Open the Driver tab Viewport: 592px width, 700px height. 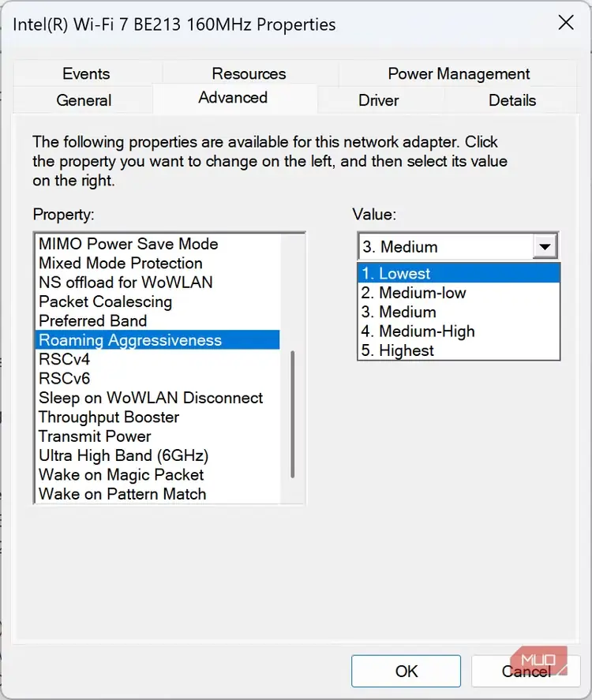coord(379,100)
